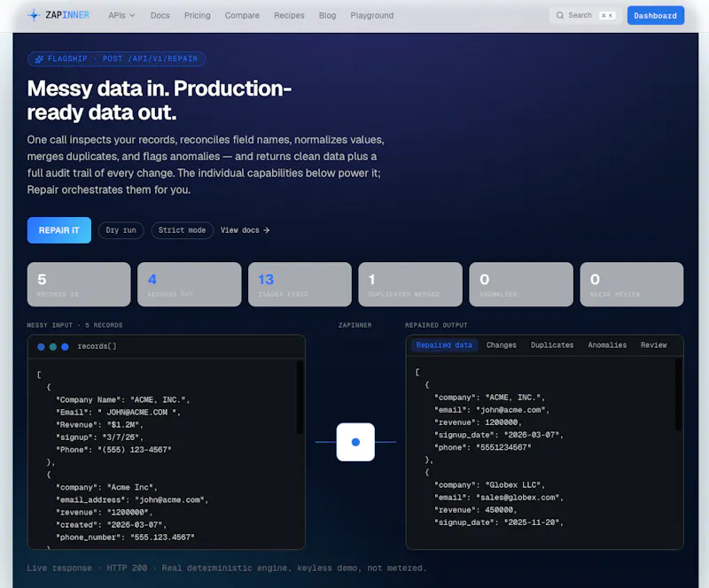Viewport: 709px width, 588px height.
Task: Expand the APIs dropdown menu
Action: click(x=121, y=15)
